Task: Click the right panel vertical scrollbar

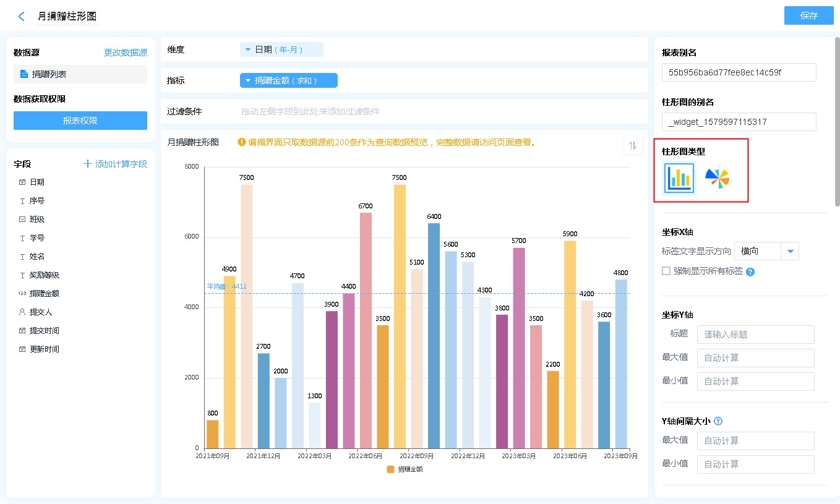Action: point(837,124)
